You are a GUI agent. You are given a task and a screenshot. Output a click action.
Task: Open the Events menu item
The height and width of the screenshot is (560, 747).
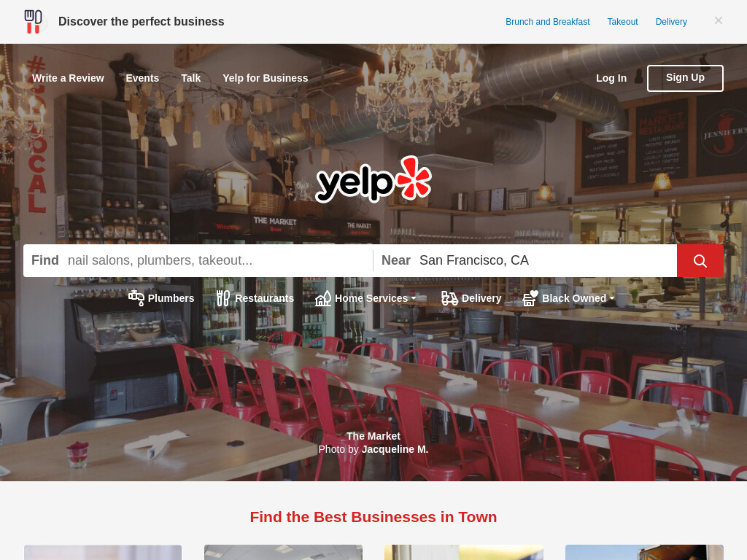point(142,78)
